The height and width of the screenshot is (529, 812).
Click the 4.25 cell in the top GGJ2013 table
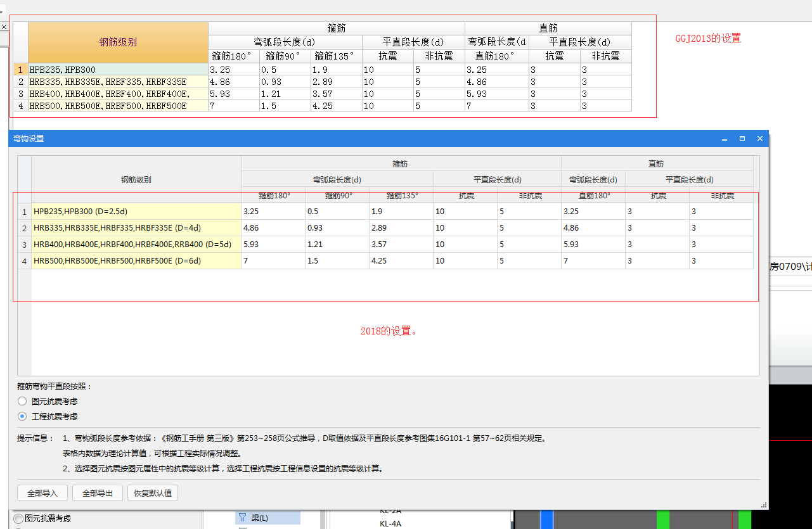pyautogui.click(x=337, y=106)
